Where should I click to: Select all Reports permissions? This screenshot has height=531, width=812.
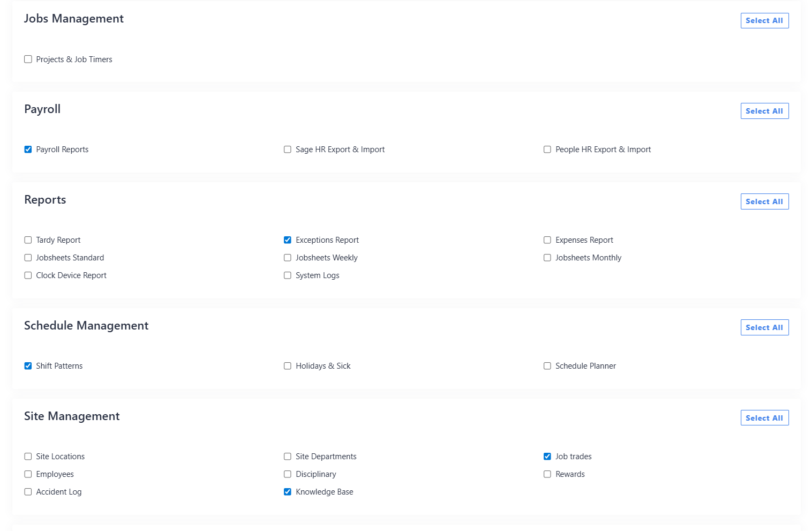click(x=764, y=201)
